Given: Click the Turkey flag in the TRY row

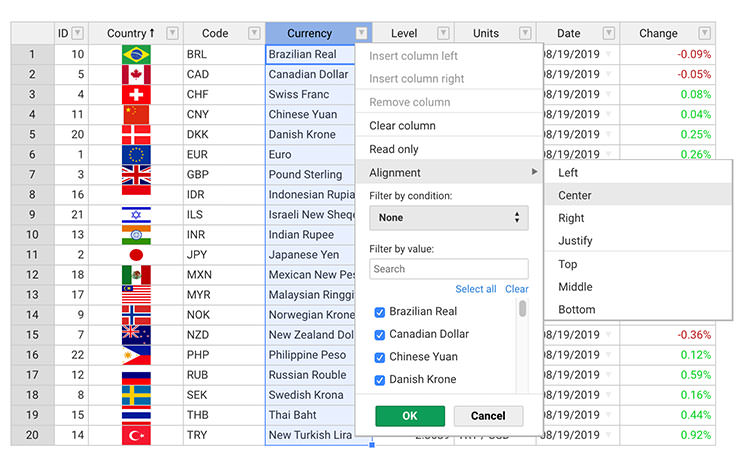Looking at the screenshot, I should [136, 435].
